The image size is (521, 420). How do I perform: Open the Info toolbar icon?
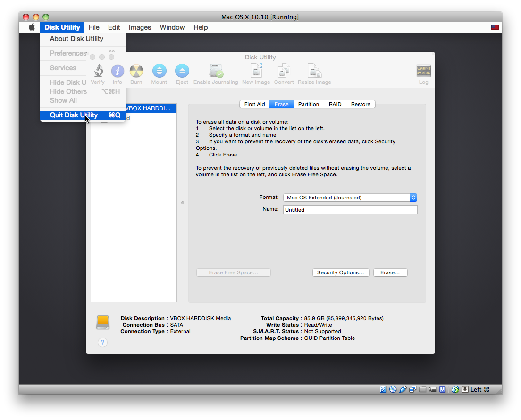pos(118,71)
